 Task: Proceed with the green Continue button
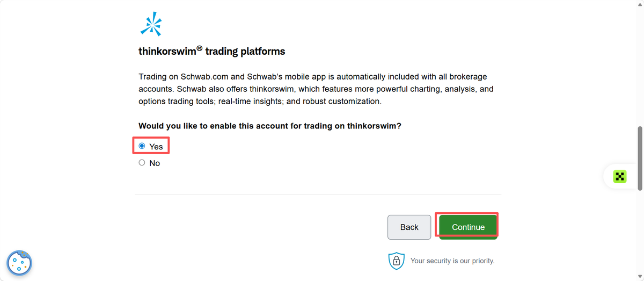pyautogui.click(x=468, y=227)
